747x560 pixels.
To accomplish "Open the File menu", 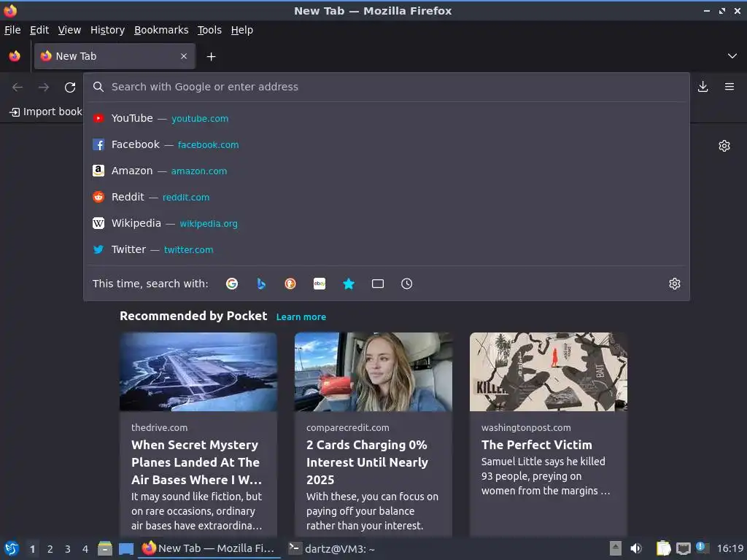I will click(x=12, y=30).
